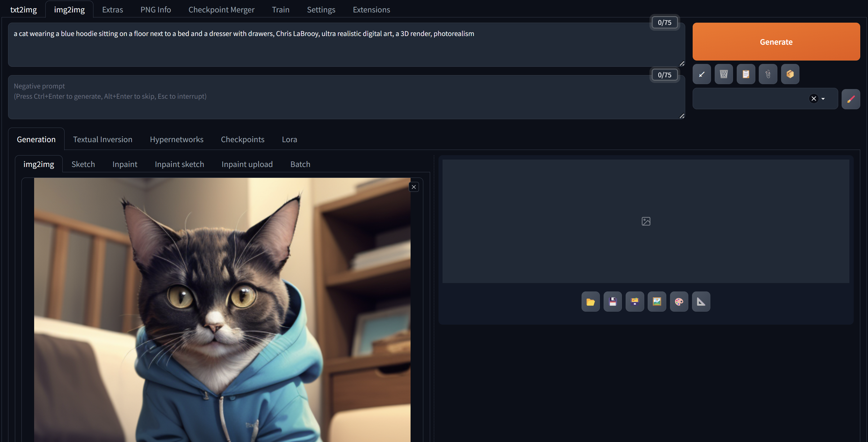Click the cardboard box DeepBooru icon
The width and height of the screenshot is (868, 442).
click(x=790, y=74)
